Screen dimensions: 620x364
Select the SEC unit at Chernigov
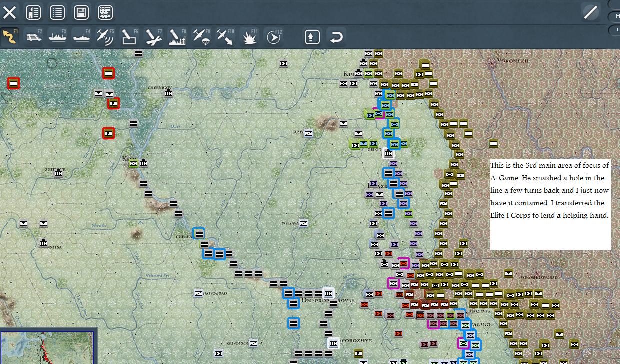coord(168,93)
